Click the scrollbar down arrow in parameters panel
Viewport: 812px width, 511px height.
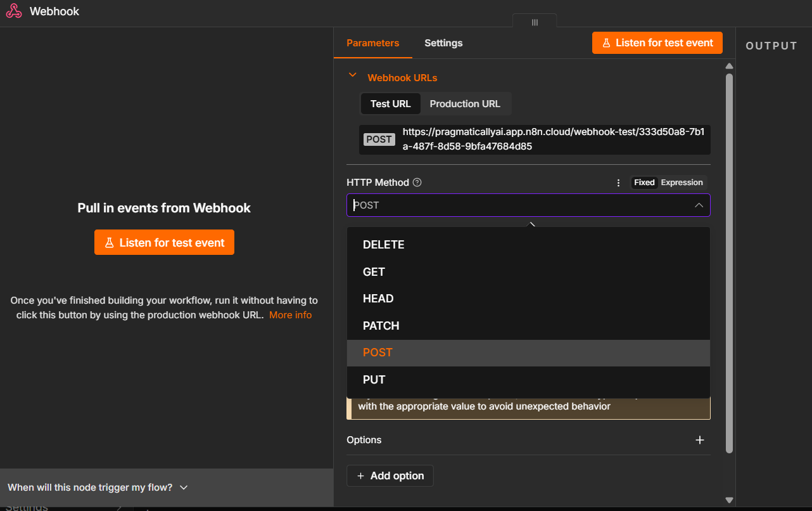tap(729, 500)
